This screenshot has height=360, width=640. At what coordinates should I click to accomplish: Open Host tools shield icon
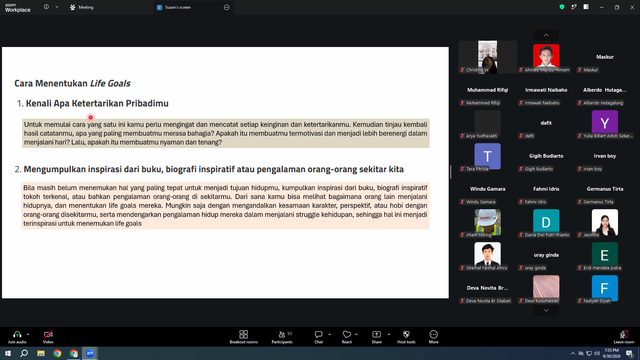pos(406,334)
